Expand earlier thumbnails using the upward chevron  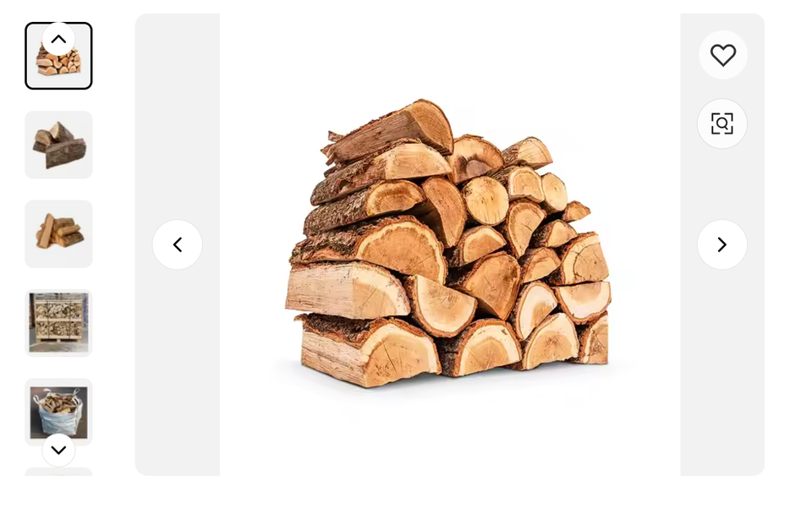point(58,39)
